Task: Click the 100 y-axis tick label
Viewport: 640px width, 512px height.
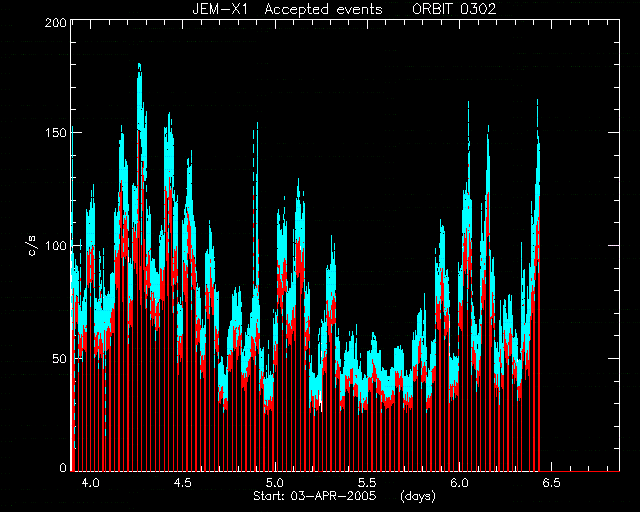Action: (56, 246)
